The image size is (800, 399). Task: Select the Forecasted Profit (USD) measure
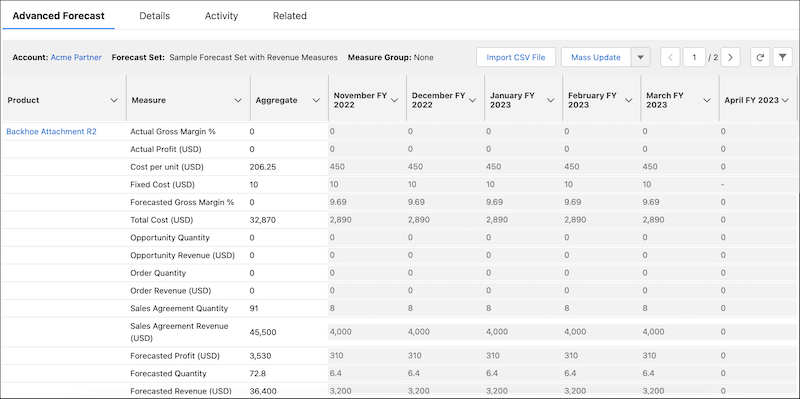coord(175,356)
